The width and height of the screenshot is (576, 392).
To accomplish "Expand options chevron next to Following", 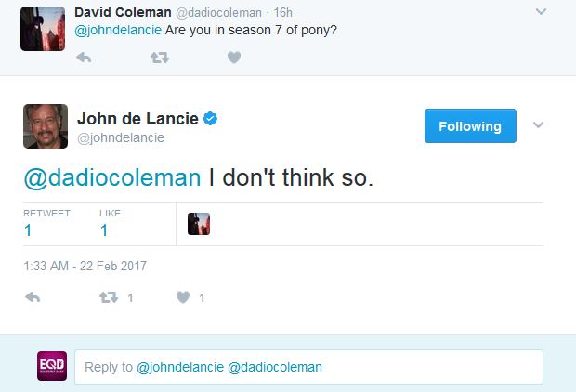I will pos(538,125).
